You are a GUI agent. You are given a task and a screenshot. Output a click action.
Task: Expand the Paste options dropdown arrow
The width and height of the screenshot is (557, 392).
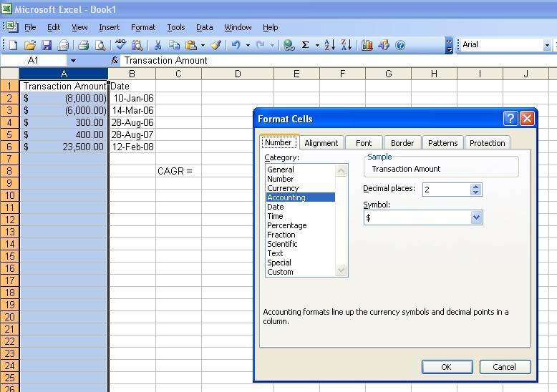point(203,46)
